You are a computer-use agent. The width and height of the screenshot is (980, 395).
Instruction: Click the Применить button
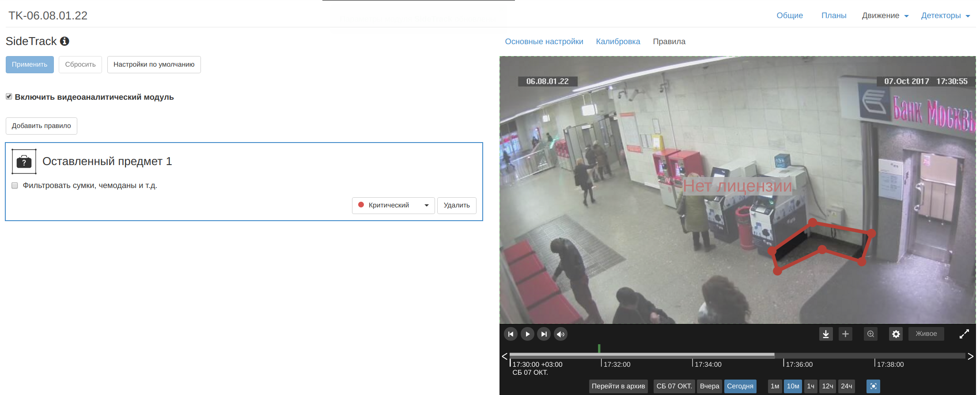30,64
